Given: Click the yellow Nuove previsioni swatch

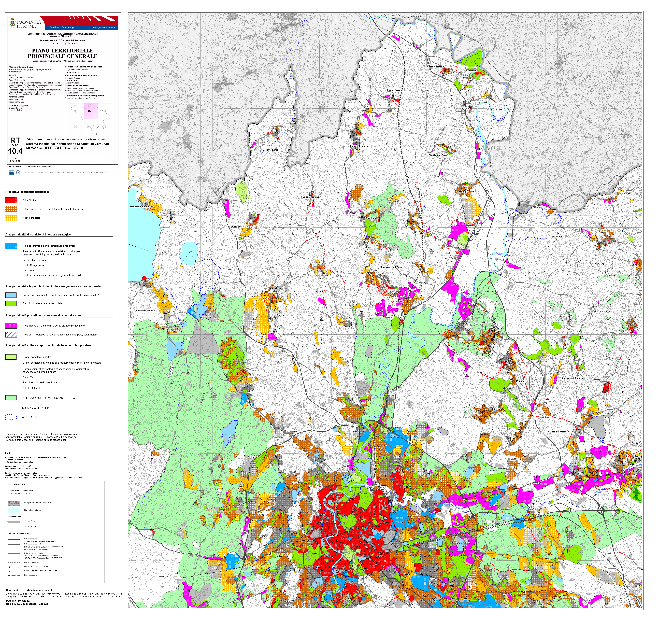Looking at the screenshot, I should coord(11,218).
